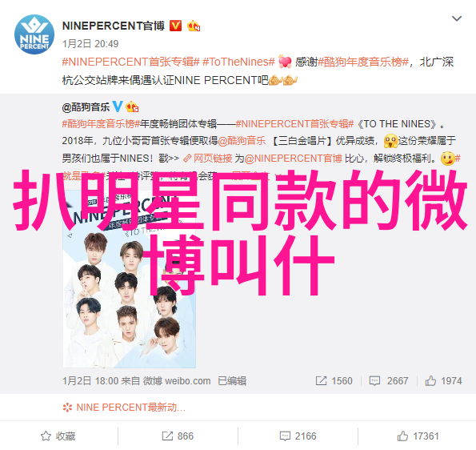The image size is (476, 450).
Task: Expand the post options chevron menu
Action: tap(457, 18)
